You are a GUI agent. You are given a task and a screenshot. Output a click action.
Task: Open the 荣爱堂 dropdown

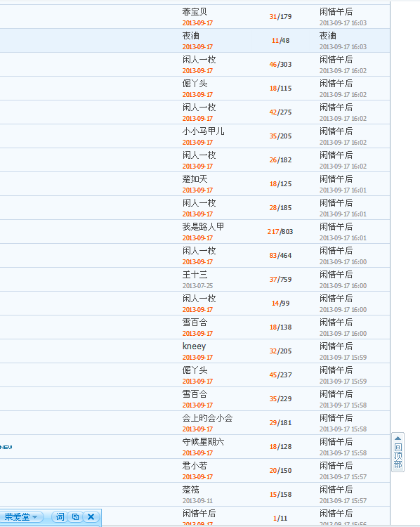21,517
